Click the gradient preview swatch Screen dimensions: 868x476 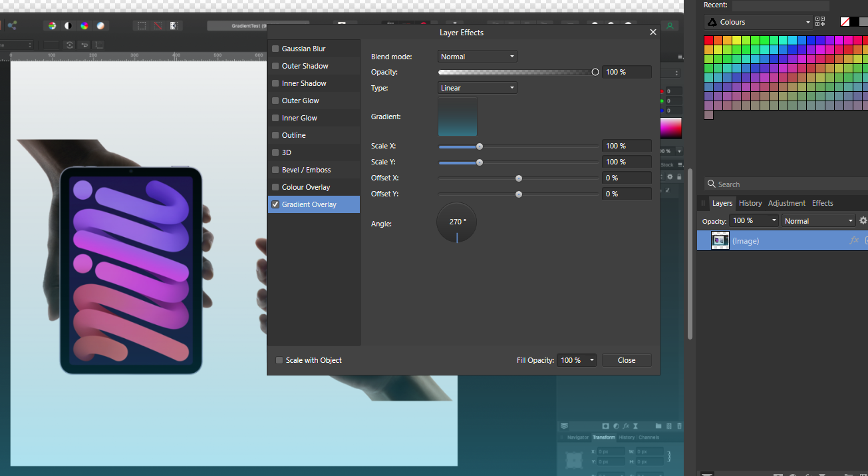click(457, 116)
